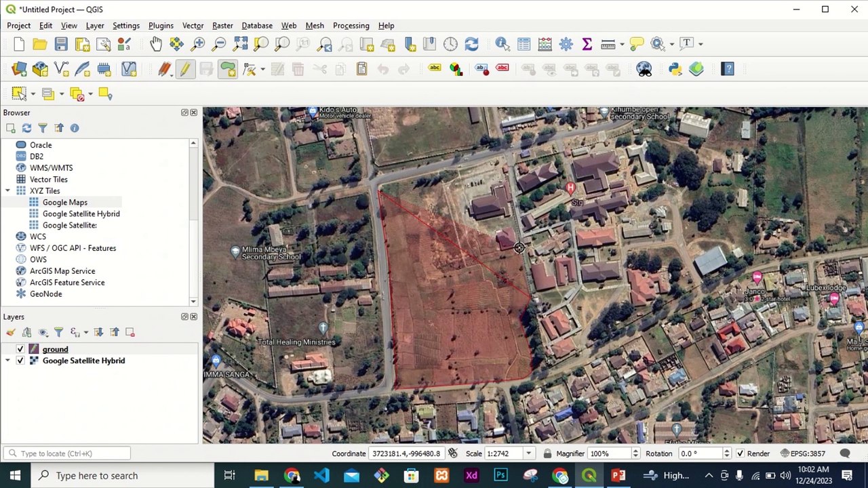Open the Scale dropdown list
This screenshot has width=868, height=488.
point(528,453)
